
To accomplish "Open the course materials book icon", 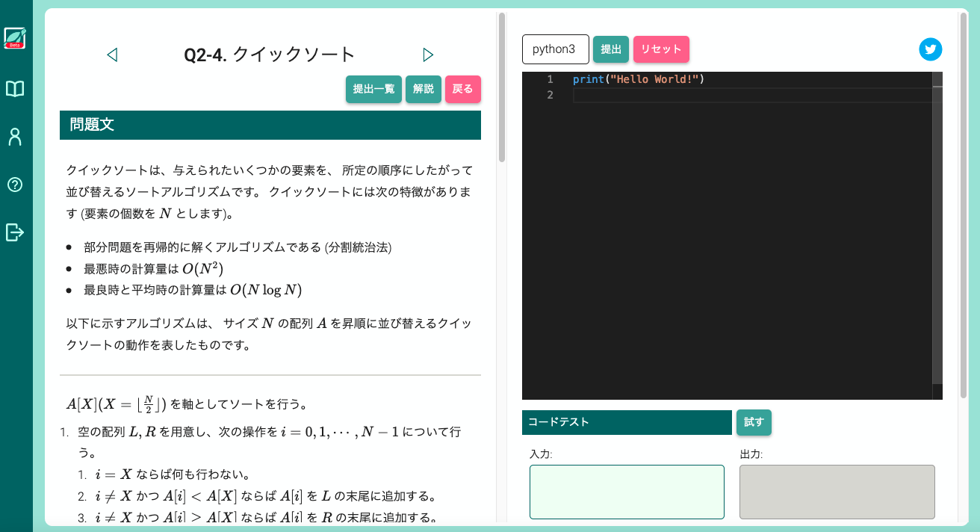I will 15,87.
